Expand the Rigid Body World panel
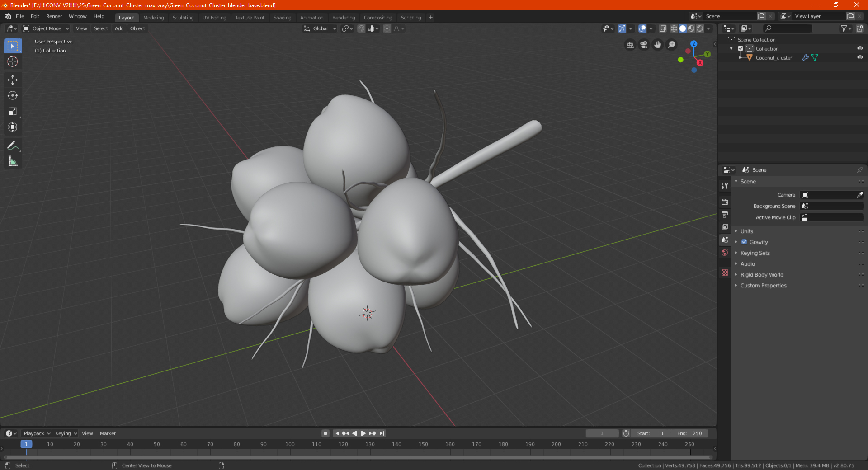The width and height of the screenshot is (868, 470). point(762,274)
